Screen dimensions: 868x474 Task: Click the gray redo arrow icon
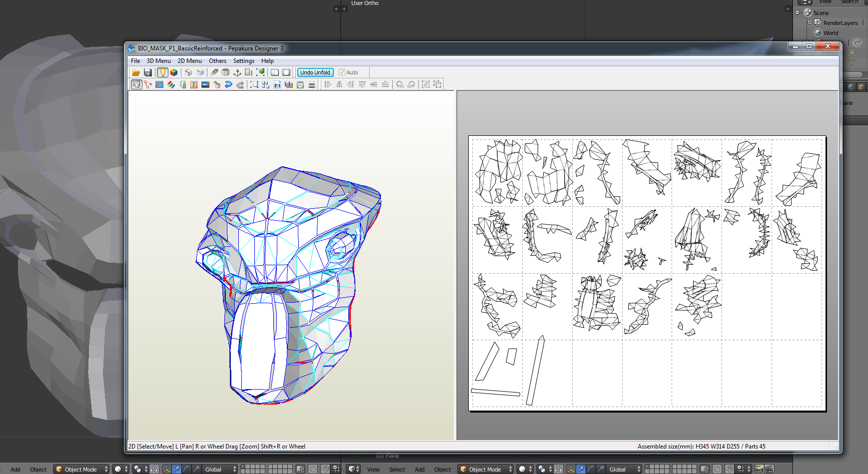coord(240,84)
